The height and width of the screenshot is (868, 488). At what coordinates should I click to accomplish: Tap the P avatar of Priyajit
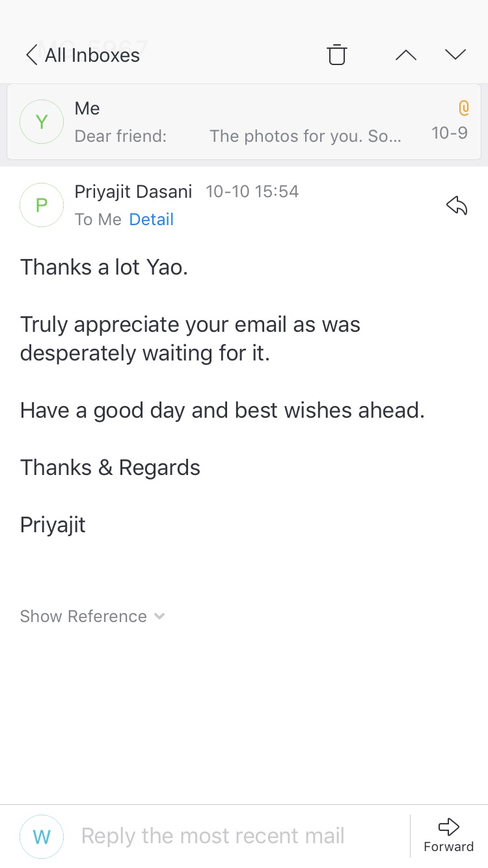[42, 206]
